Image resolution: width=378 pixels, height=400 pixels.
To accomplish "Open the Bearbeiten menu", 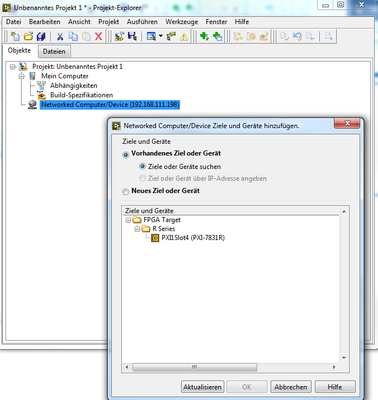I will coord(44,22).
